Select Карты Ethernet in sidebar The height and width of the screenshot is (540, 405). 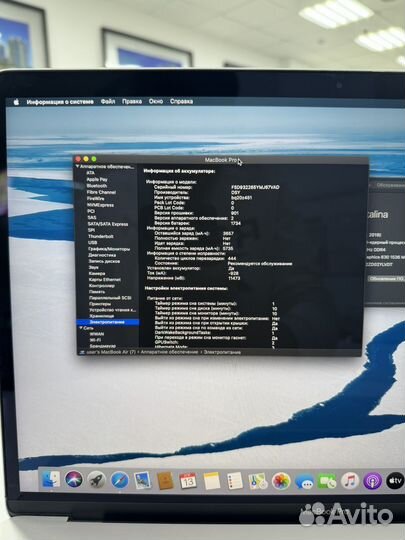pyautogui.click(x=105, y=280)
